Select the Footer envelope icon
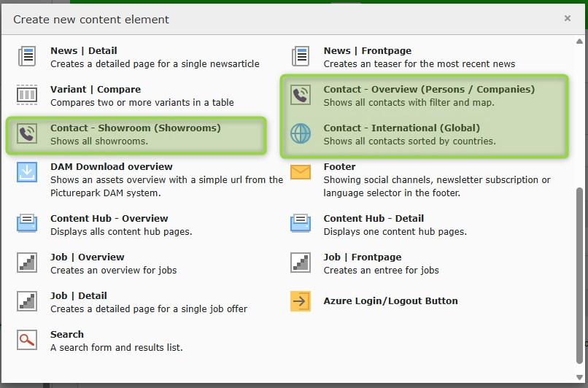 point(301,172)
